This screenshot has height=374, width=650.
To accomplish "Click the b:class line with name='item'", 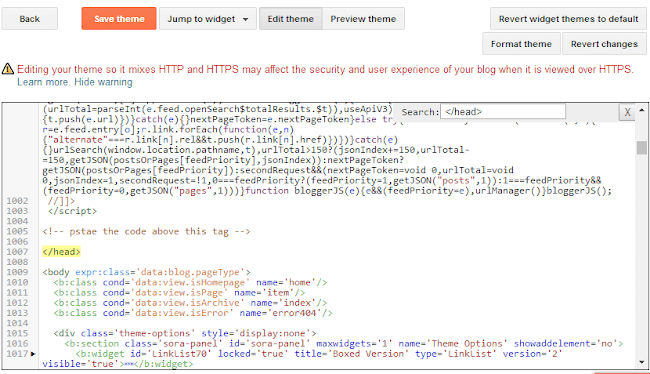I will [x=179, y=292].
